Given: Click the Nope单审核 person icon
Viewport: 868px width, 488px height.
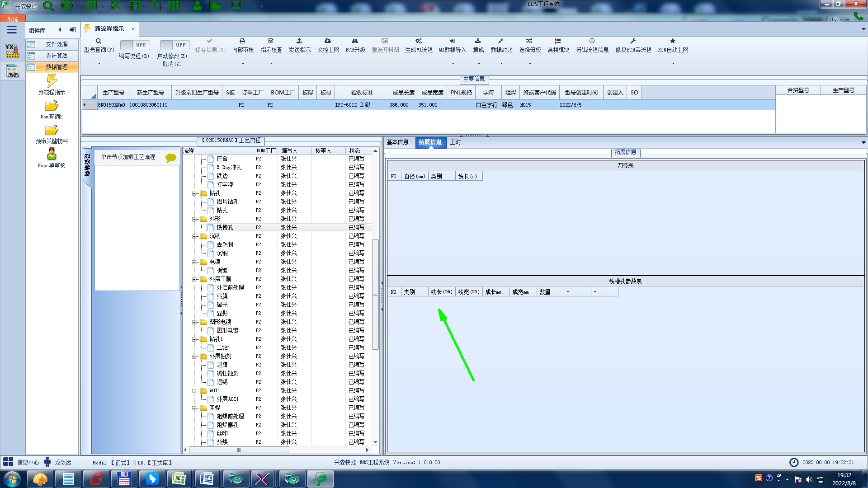Looking at the screenshot, I should coord(52,154).
